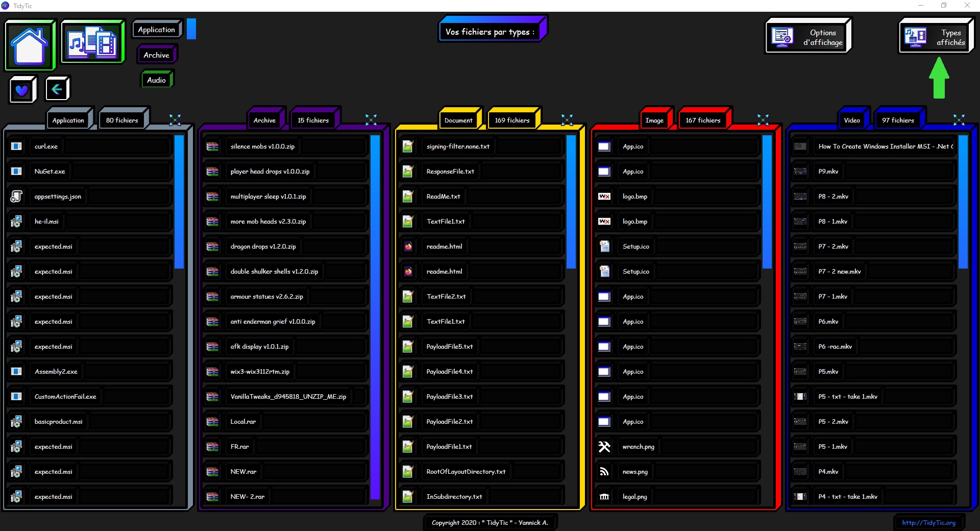Click the Local.rar archive icon
The height and width of the screenshot is (531, 980).
tap(212, 422)
